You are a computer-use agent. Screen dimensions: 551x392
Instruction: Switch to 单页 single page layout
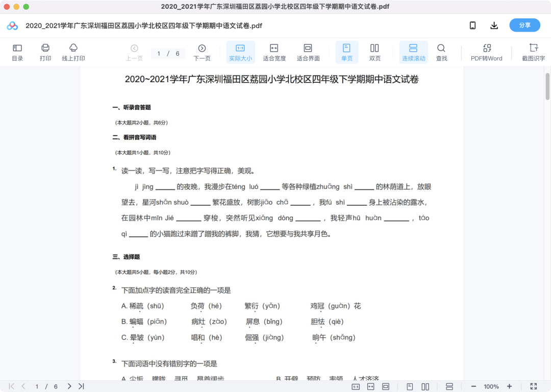347,53
